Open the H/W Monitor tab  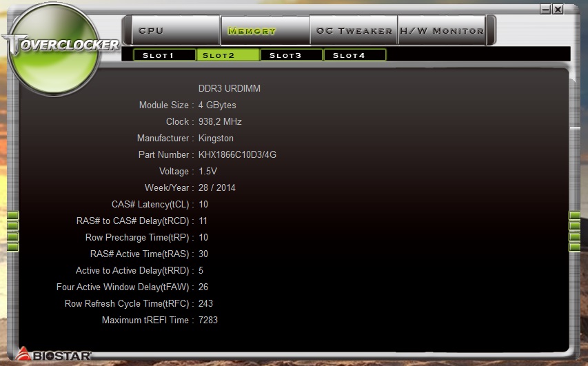441,30
